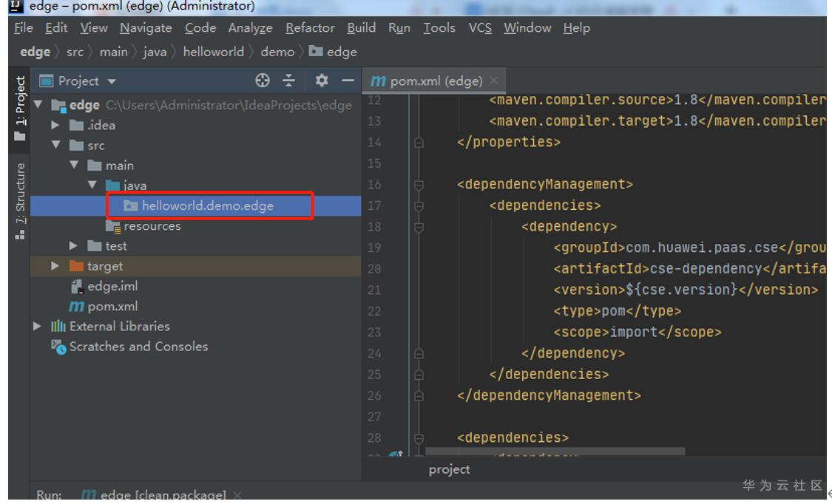832x504 pixels.
Task: Open the VCS menu
Action: click(x=480, y=27)
